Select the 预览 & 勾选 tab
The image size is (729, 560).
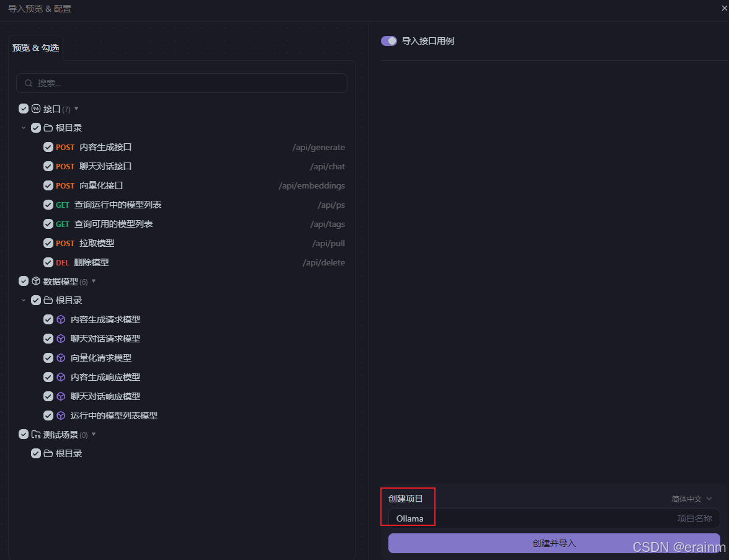(36, 48)
